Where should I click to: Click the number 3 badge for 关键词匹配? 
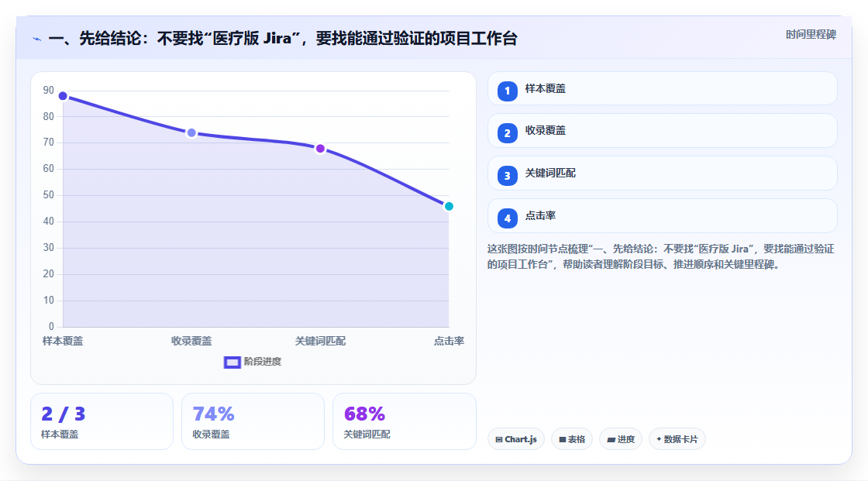507,176
